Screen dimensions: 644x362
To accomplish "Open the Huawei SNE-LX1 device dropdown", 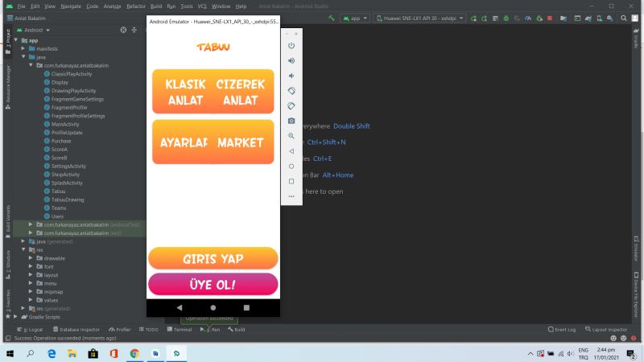I will click(x=419, y=18).
